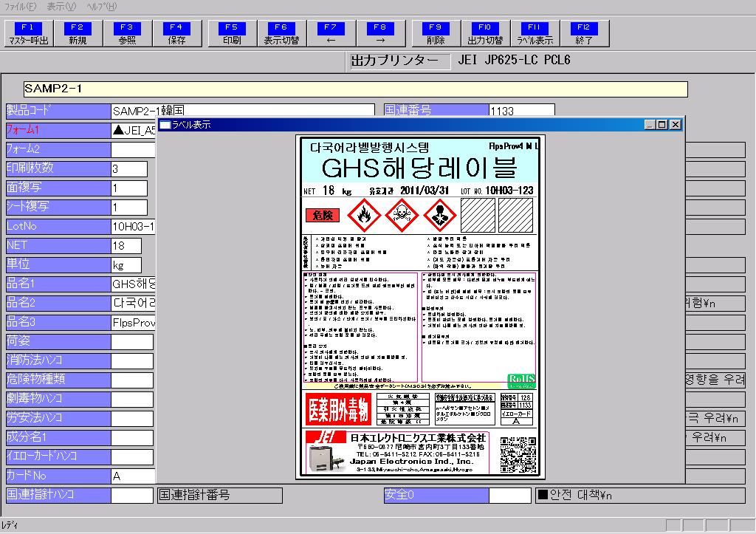Click the JEI JP625-LC PCL6 printer name
This screenshot has width=756, height=534.
(514, 60)
